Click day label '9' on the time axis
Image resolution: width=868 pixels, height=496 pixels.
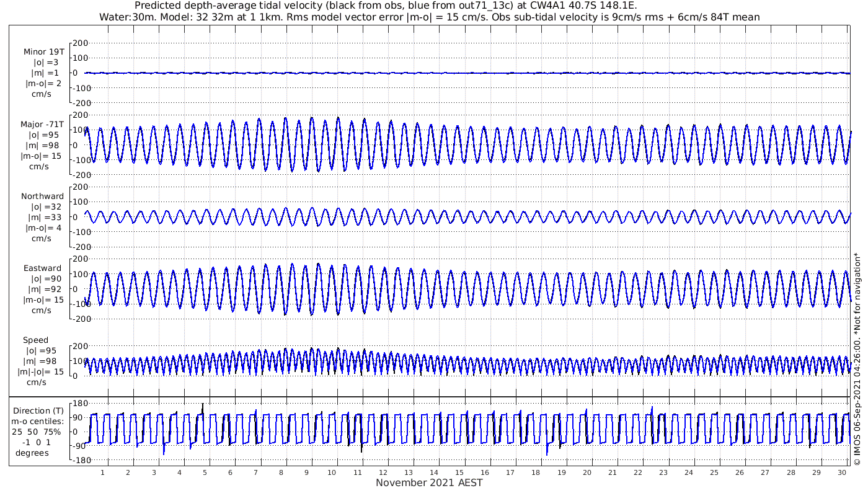306,472
